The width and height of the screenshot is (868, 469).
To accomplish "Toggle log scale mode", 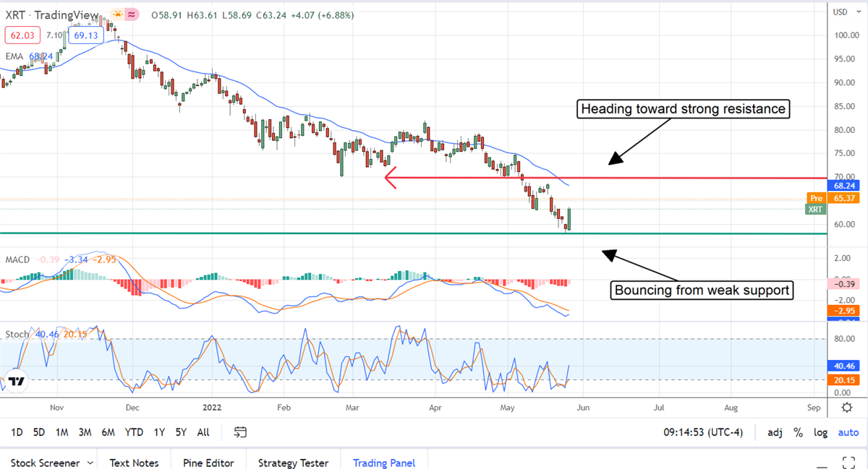I will tap(820, 432).
